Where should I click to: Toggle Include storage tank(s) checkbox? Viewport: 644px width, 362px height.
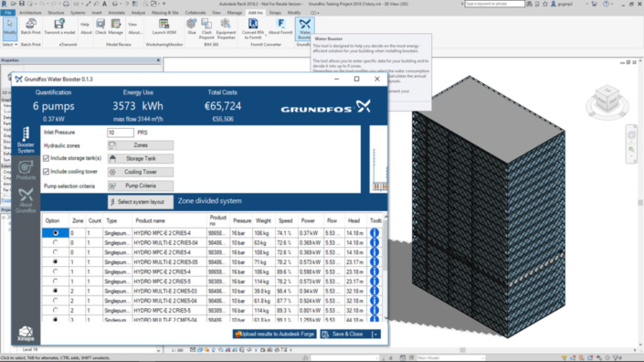46,158
